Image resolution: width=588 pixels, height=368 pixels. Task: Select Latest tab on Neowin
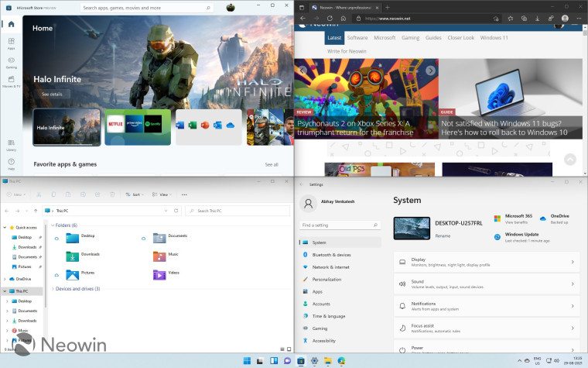coord(334,37)
